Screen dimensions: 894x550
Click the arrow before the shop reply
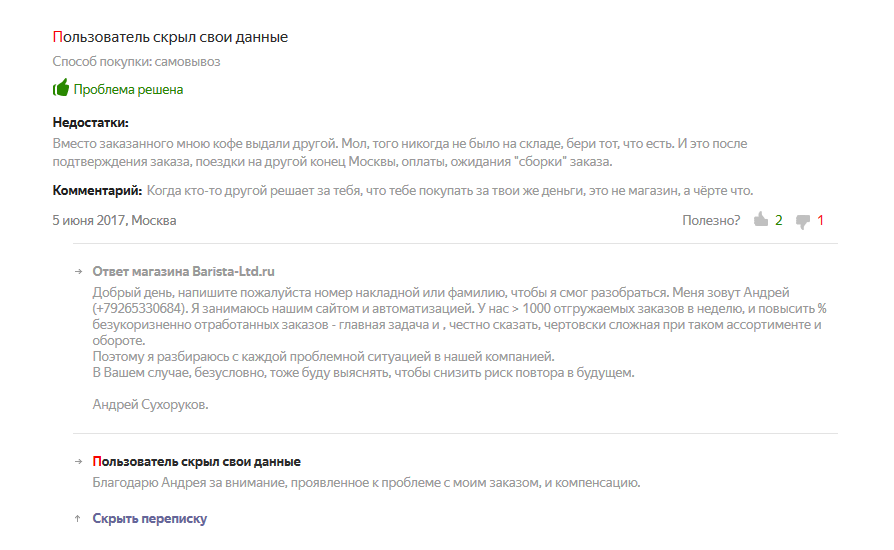[x=79, y=272]
